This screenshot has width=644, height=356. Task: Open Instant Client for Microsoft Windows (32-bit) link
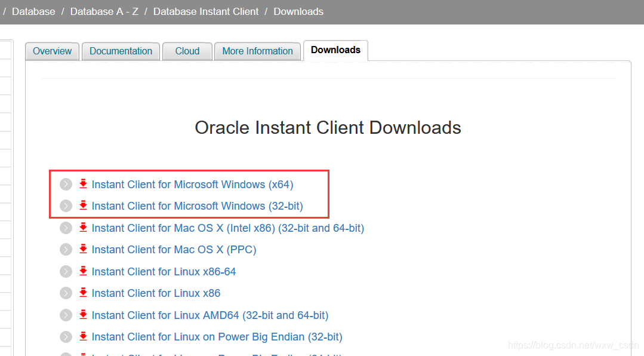197,206
